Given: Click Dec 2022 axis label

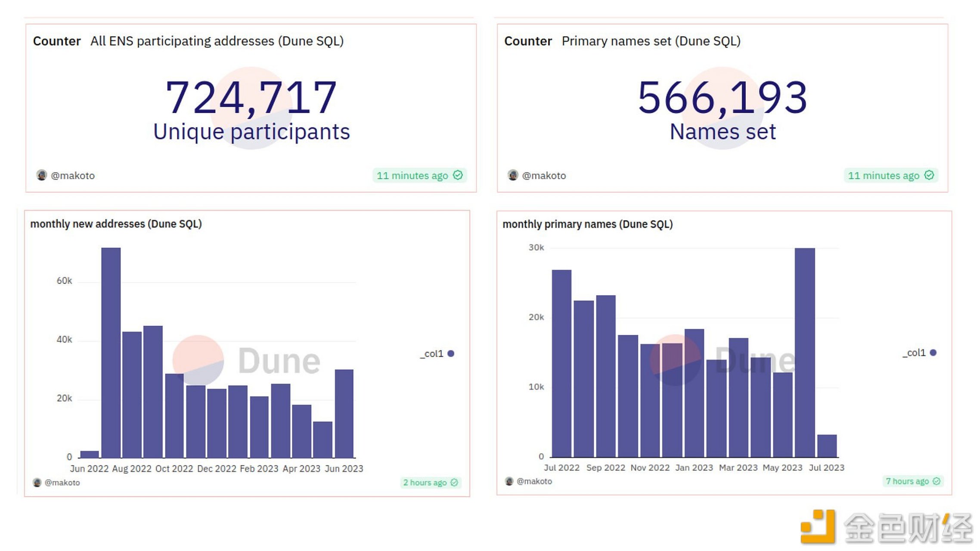Looking at the screenshot, I should (x=217, y=469).
